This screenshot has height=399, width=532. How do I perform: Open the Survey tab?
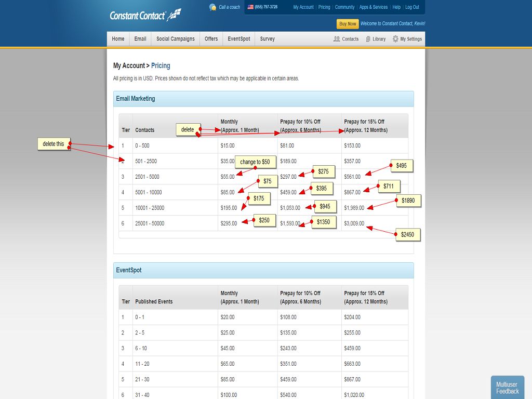point(268,38)
